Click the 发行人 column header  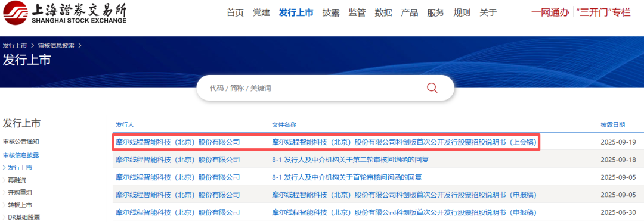pos(125,124)
